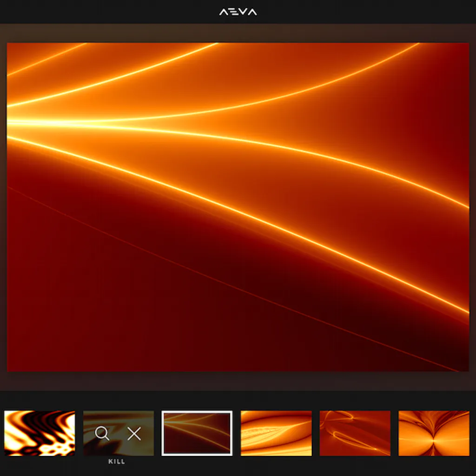Click the second darkened filmstrip thumbnail
476x476 pixels.
118,434
